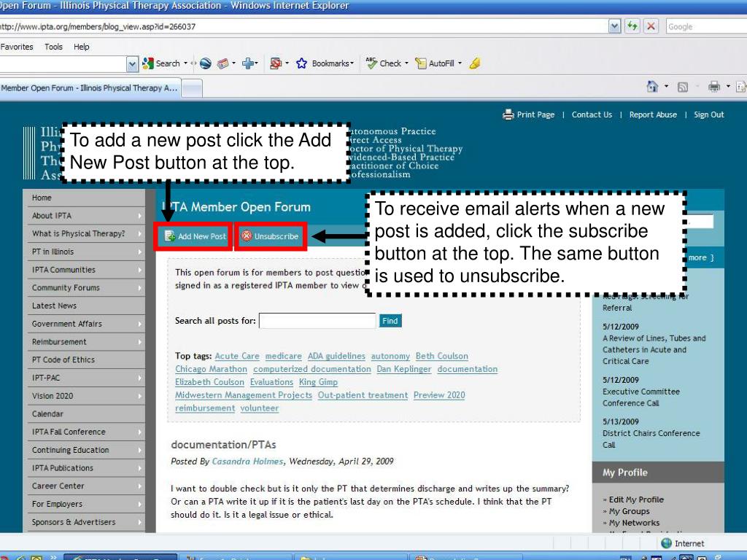Click the Print Page printer icon

tap(508, 114)
